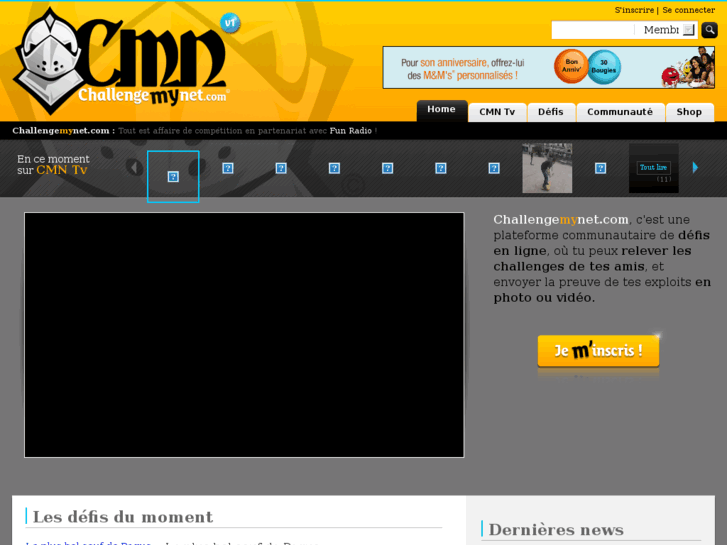Screen dimensions: 727x545
Task: Click the S'inscrire link
Action: point(634,10)
